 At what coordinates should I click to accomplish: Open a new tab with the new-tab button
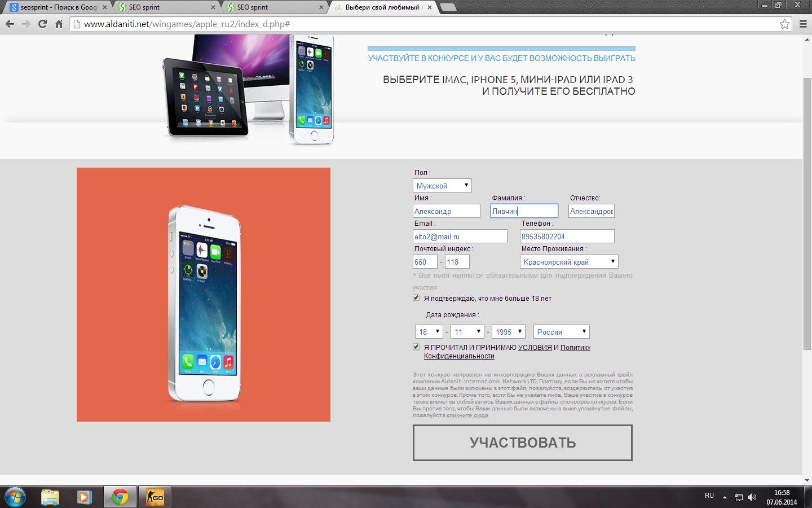point(448,7)
